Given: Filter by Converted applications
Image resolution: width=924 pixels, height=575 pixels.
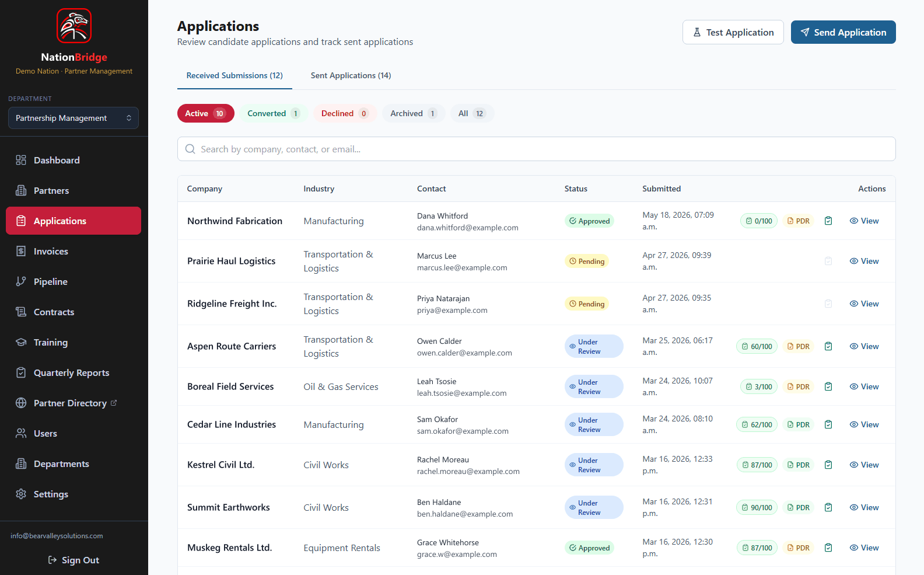Looking at the screenshot, I should (x=274, y=113).
